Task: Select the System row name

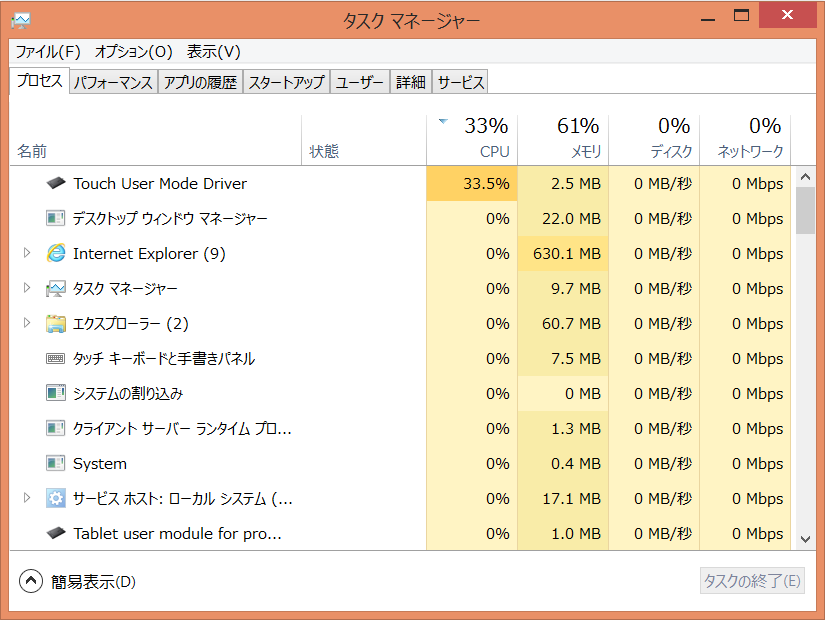Action: 100,464
